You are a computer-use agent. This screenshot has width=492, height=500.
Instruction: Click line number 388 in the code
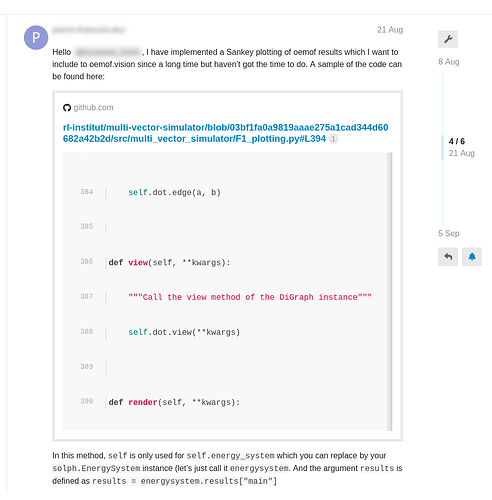click(x=86, y=331)
